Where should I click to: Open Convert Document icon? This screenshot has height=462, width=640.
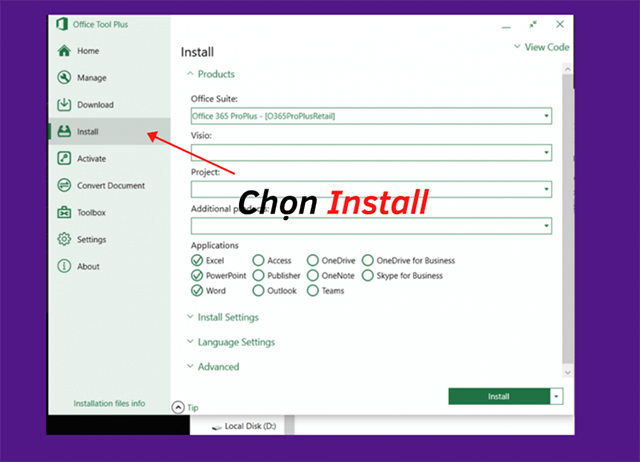pos(65,186)
